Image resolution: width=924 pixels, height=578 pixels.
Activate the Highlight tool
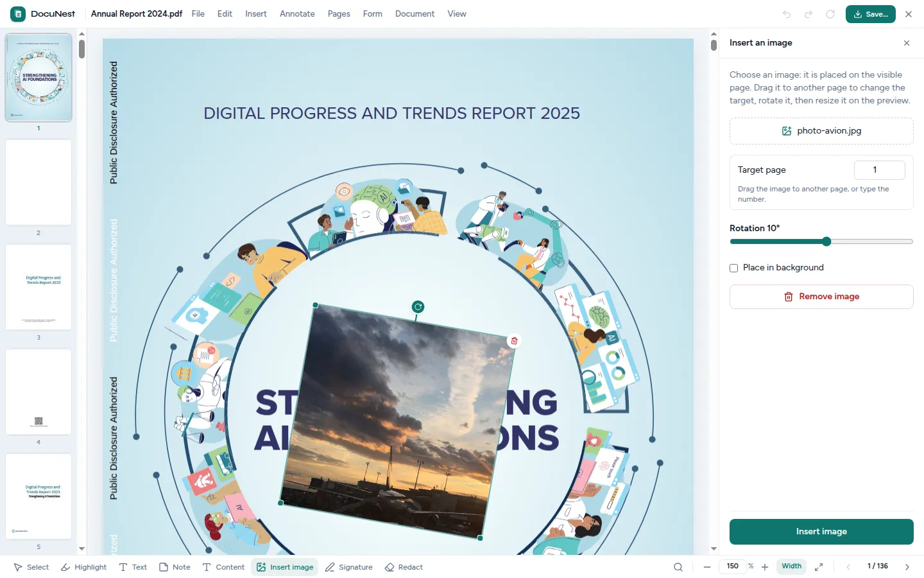coord(83,567)
